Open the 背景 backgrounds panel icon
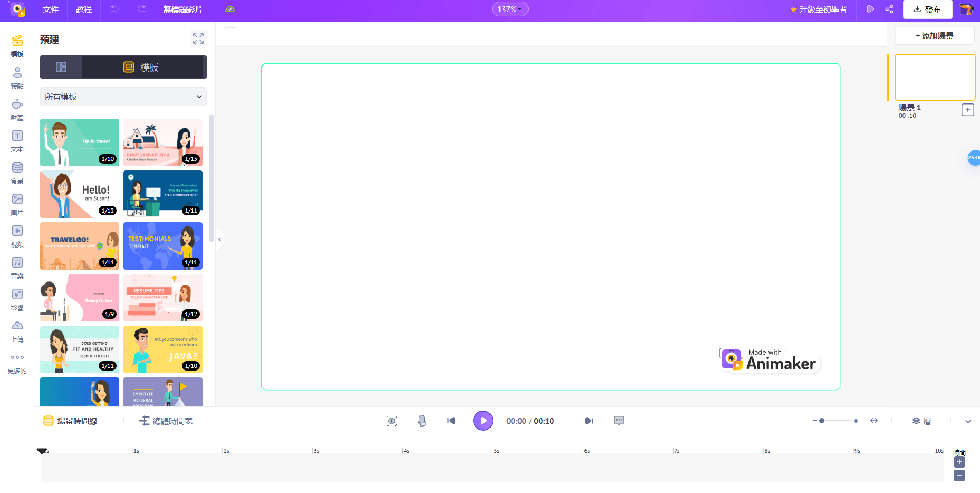The image size is (980, 493). 17,173
